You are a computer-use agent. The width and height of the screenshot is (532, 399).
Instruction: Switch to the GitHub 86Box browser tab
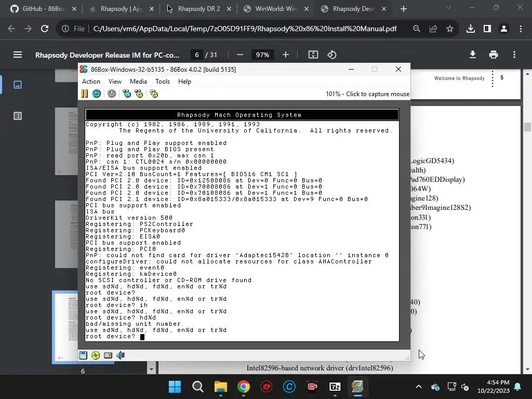coord(43,9)
